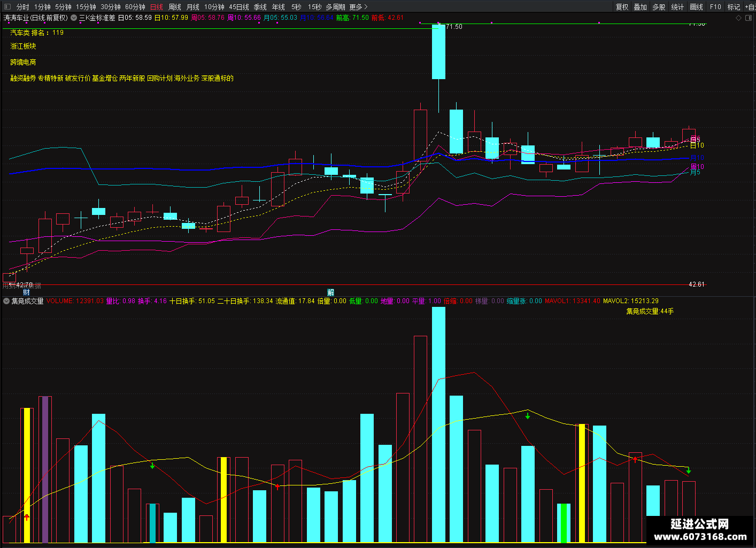Click the diamond icon at chart top-right
Screen dimensions: 756x548
739,18
